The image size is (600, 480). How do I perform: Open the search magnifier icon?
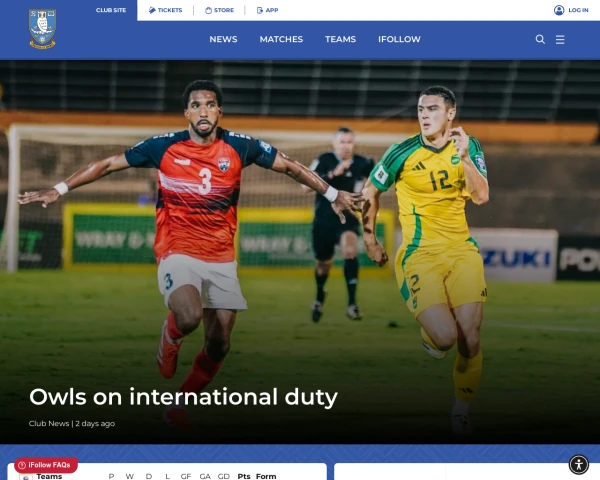[x=540, y=39]
